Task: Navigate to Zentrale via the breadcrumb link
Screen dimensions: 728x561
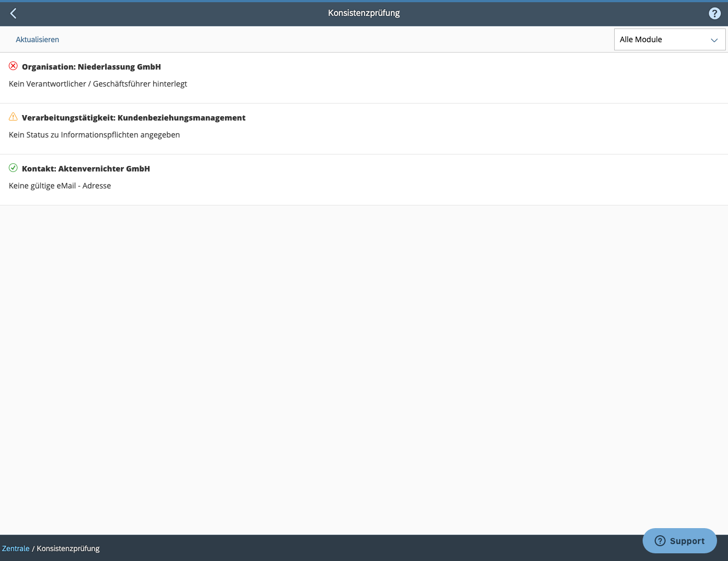Action: (15, 548)
